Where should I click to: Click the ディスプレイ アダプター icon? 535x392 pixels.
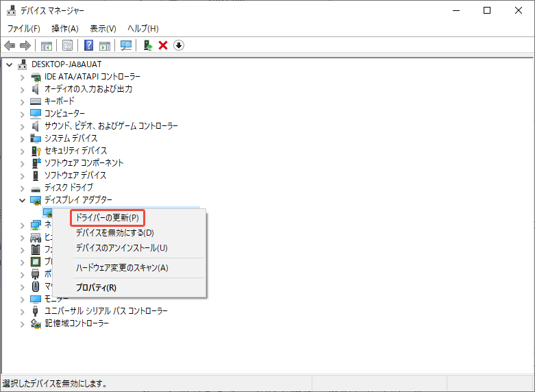coord(36,200)
